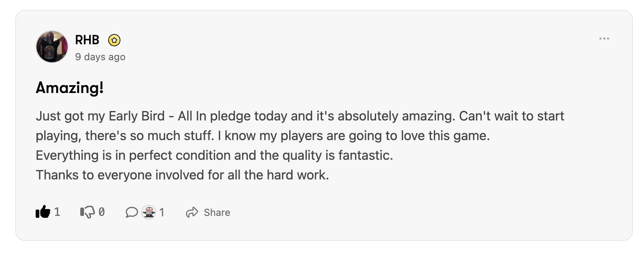Viewport: 644px width, 254px height.
Task: Click the reply count after the replier avatar
Action: pyautogui.click(x=162, y=212)
